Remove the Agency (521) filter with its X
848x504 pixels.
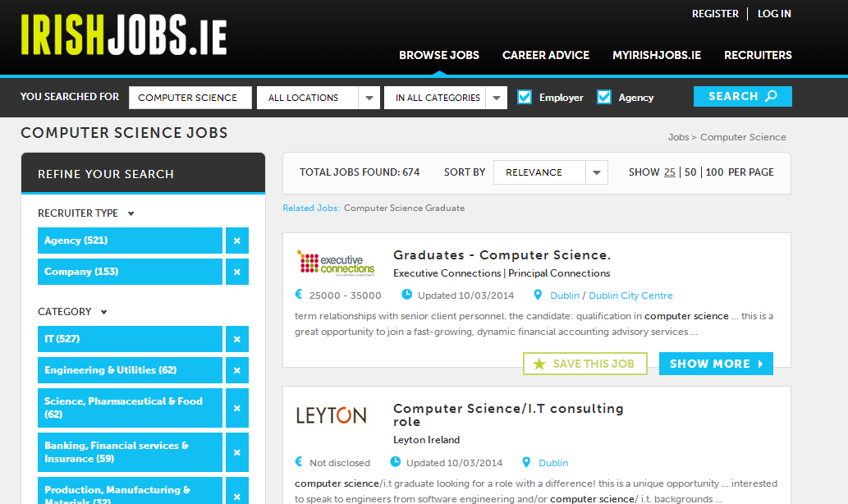pos(237,241)
